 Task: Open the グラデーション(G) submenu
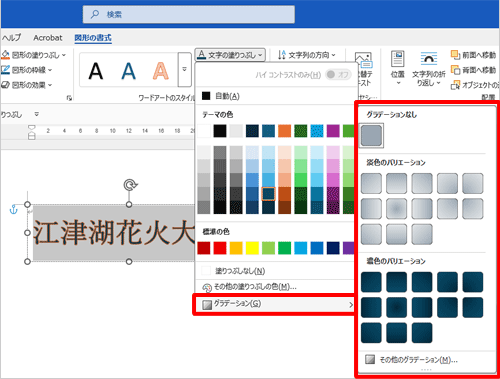tap(275, 304)
